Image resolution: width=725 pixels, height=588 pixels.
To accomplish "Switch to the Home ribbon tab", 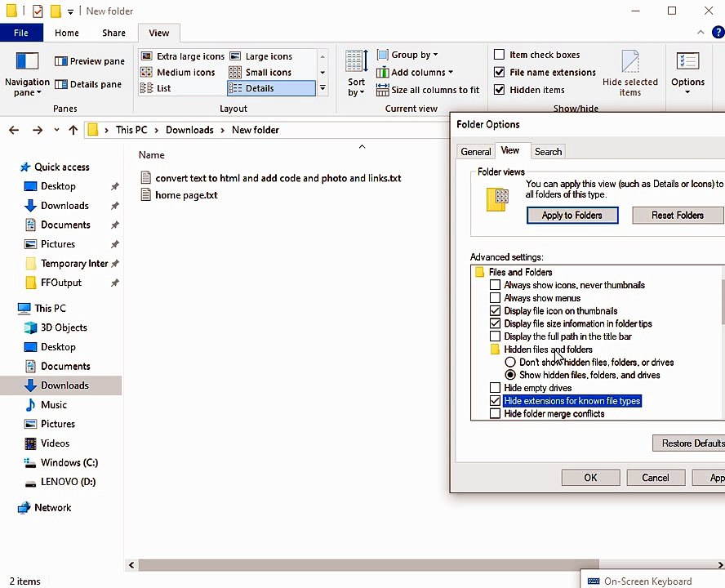I will point(67,33).
